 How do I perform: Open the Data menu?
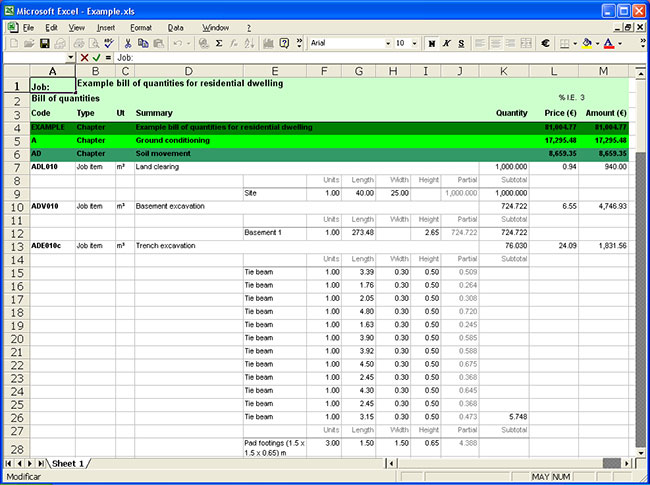pyautogui.click(x=175, y=28)
